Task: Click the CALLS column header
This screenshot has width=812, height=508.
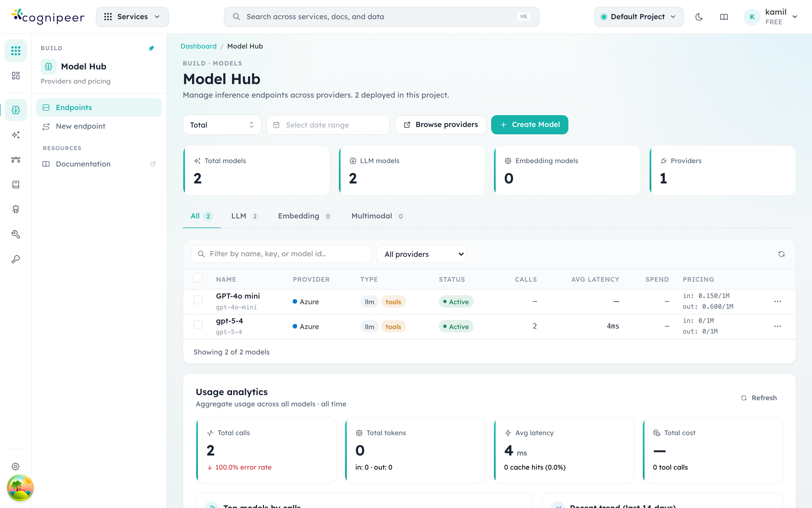Action: pos(526,279)
